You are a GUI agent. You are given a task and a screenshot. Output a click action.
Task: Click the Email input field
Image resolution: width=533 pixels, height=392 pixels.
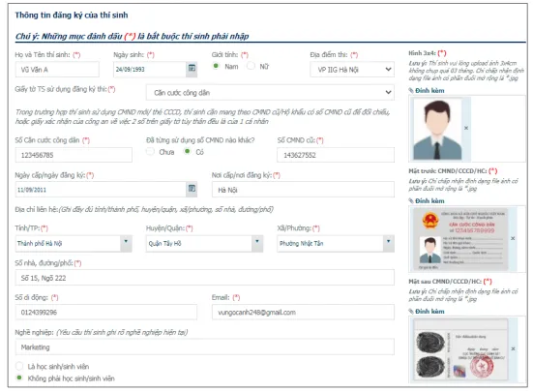click(x=303, y=312)
